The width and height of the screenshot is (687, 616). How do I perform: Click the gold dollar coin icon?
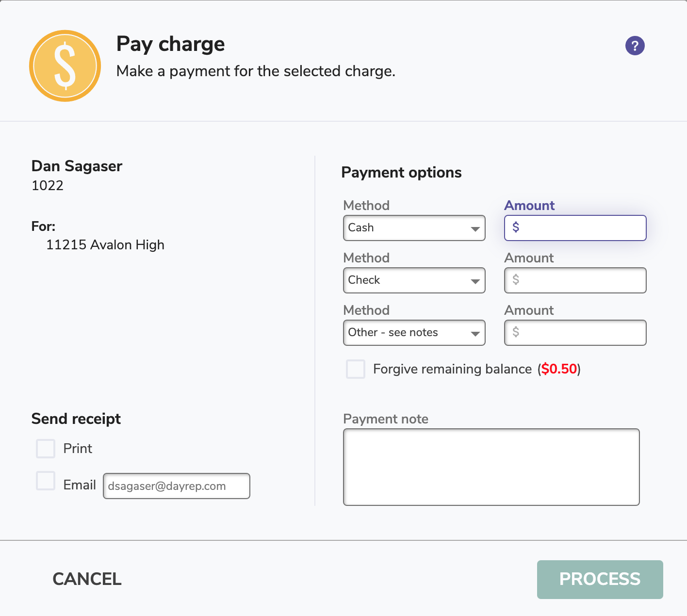point(65,66)
